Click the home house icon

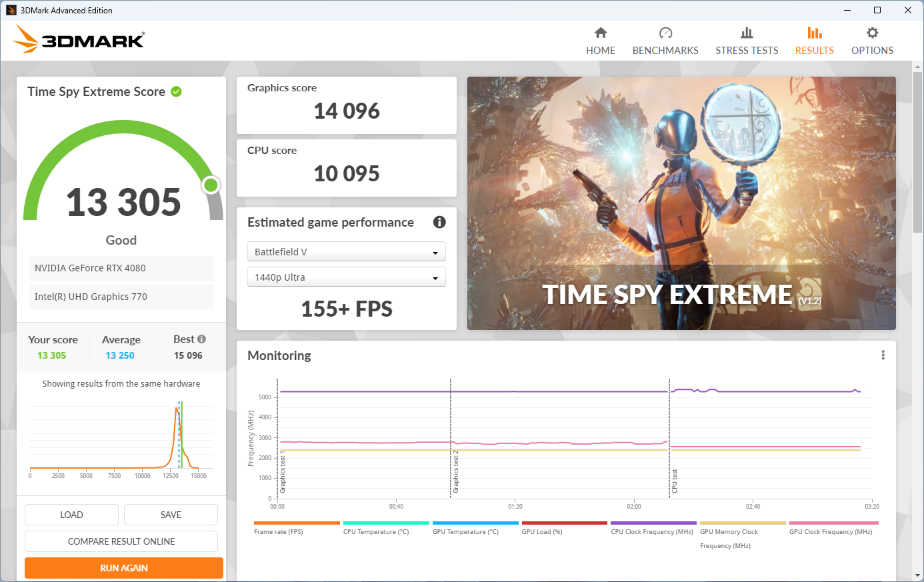pyautogui.click(x=601, y=33)
